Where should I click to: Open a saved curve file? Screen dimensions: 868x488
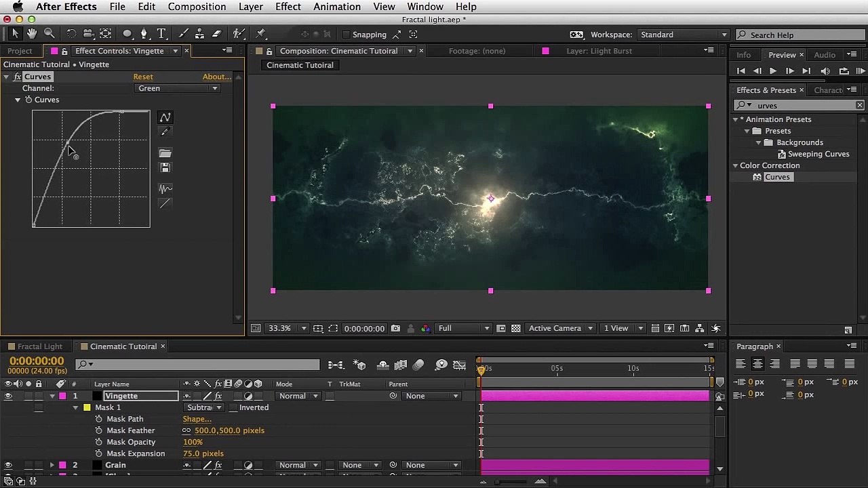pyautogui.click(x=165, y=153)
